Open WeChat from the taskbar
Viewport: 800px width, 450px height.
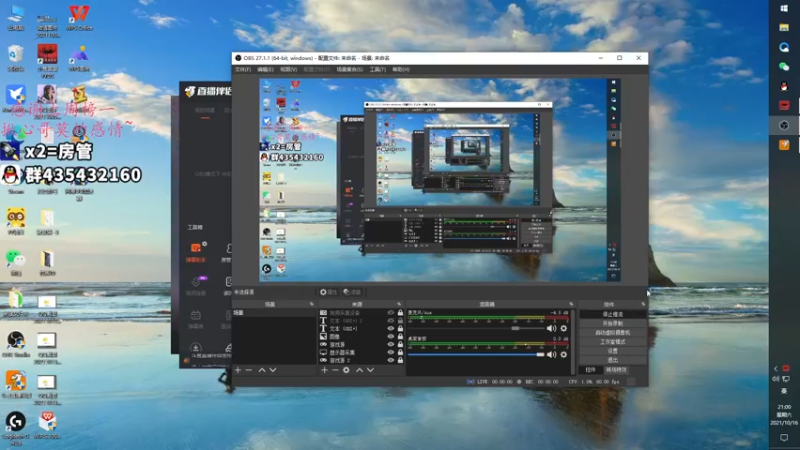pos(784,66)
